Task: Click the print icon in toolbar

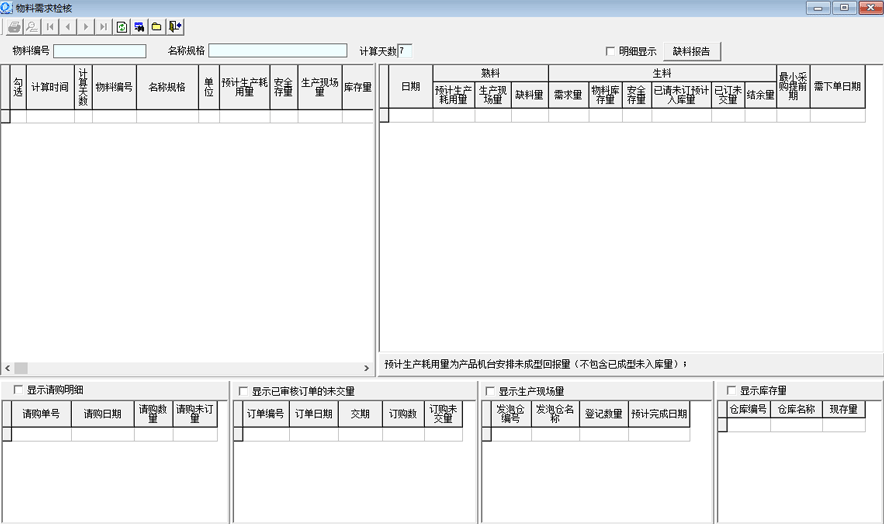Action: pos(14,27)
